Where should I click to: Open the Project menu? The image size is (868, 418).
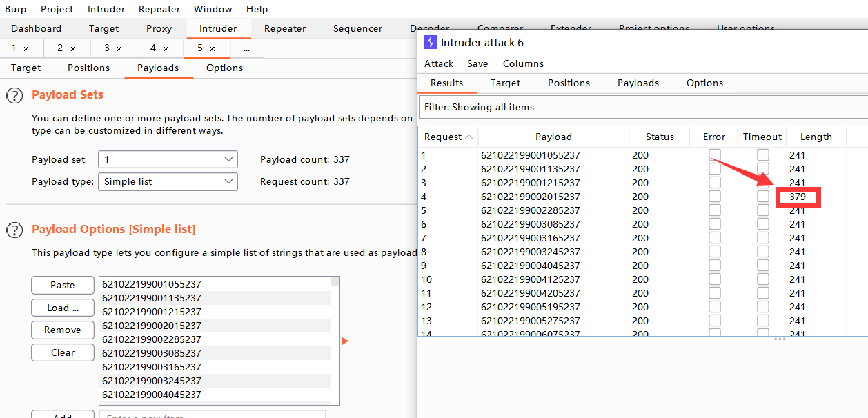click(57, 9)
